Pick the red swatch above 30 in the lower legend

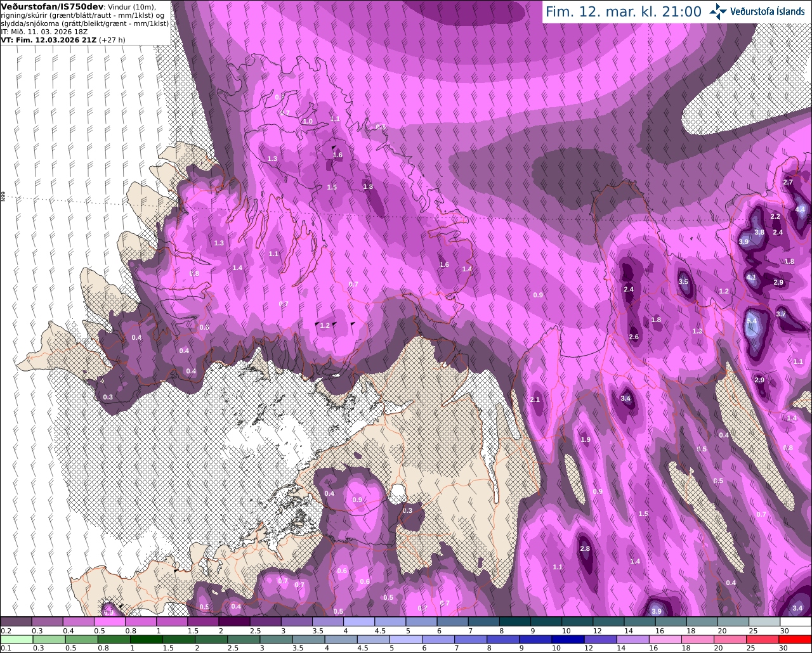point(796,639)
